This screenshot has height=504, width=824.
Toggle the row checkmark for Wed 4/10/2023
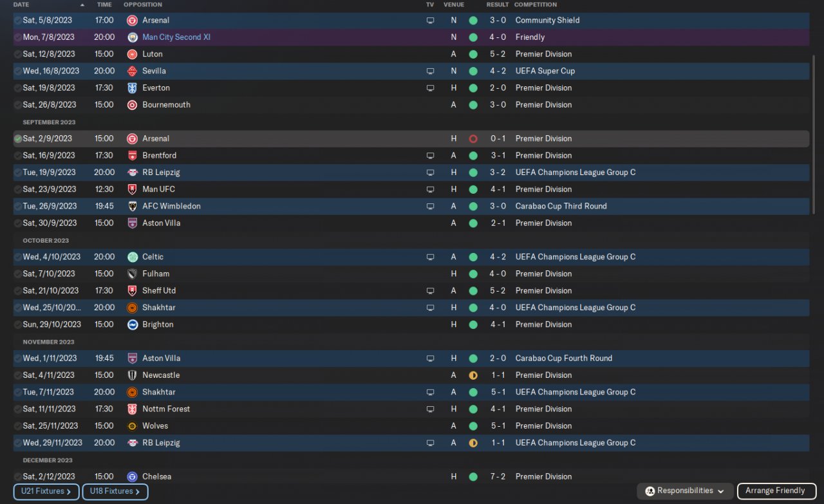click(18, 257)
